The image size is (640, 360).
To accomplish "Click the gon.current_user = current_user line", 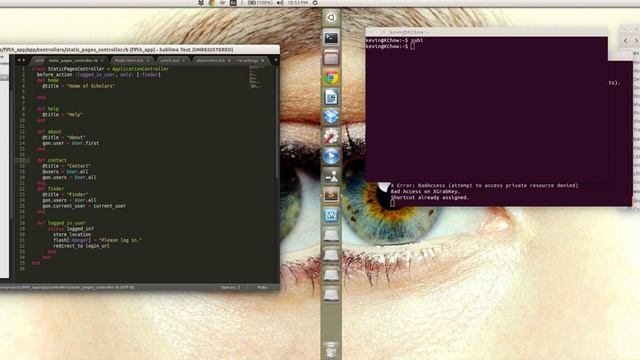I will coord(84,206).
